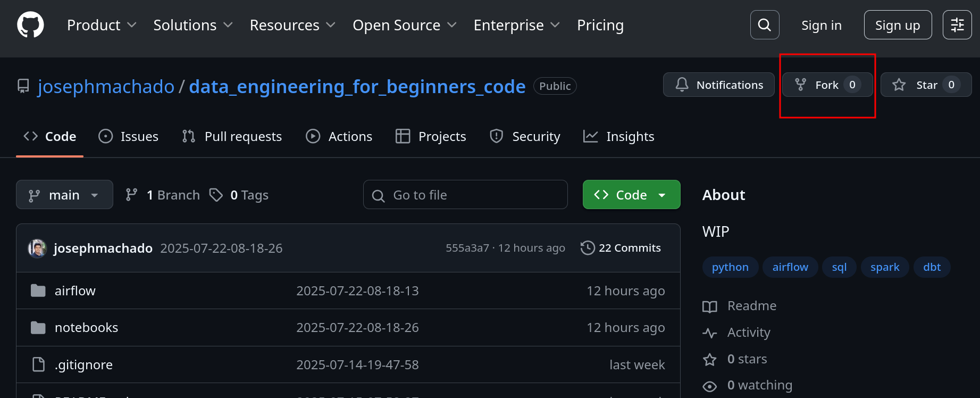Click the repository icon before josephmachado
This screenshot has height=398, width=980.
click(x=23, y=86)
